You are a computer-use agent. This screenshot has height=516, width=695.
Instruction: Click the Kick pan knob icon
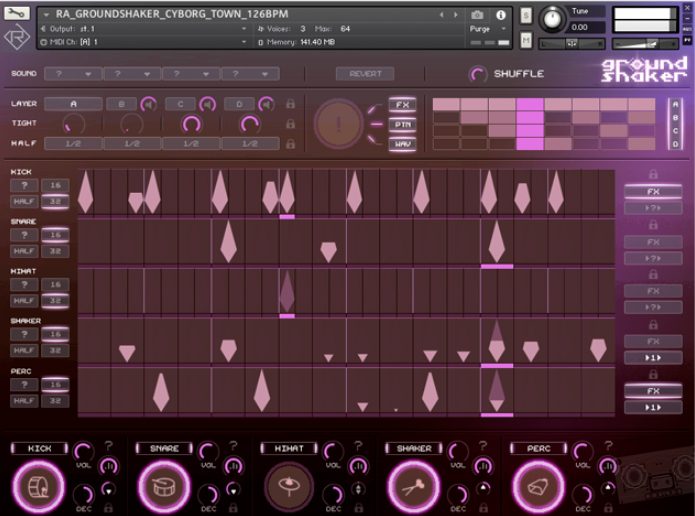109,466
